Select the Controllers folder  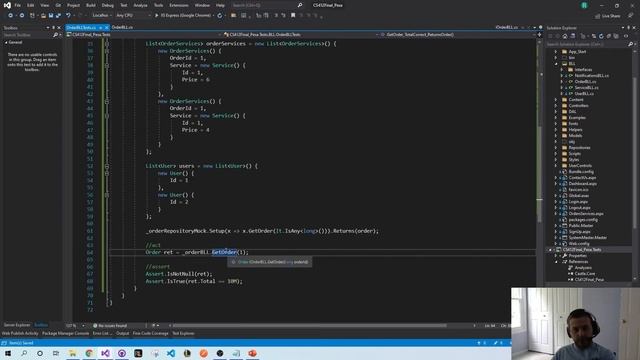578,106
